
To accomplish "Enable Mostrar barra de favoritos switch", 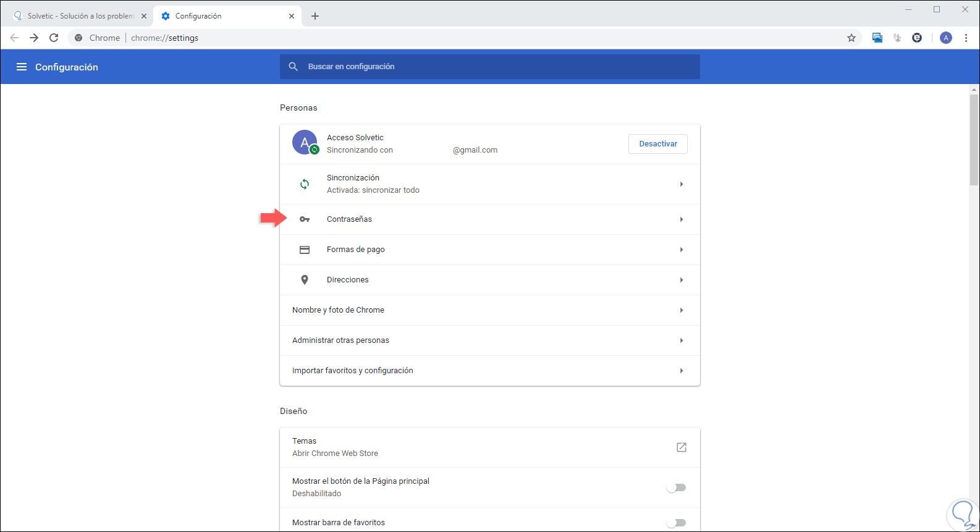I will pyautogui.click(x=676, y=523).
